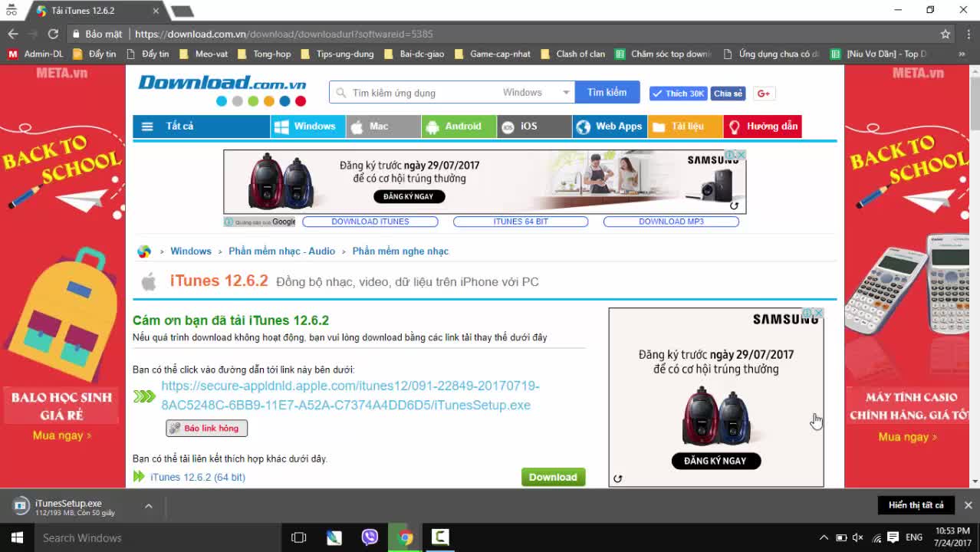Click the green Download button
The width and height of the screenshot is (980, 552).
pos(553,477)
